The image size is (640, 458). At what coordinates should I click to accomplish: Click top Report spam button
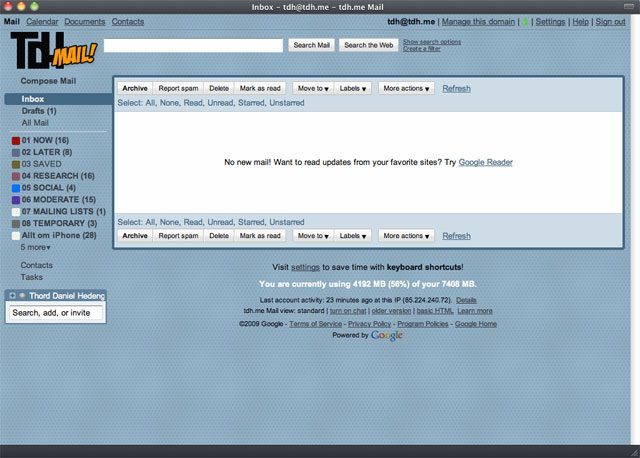(x=178, y=88)
